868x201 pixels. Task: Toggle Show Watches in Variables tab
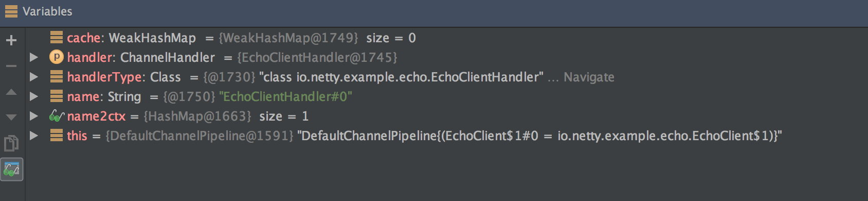coord(11,169)
